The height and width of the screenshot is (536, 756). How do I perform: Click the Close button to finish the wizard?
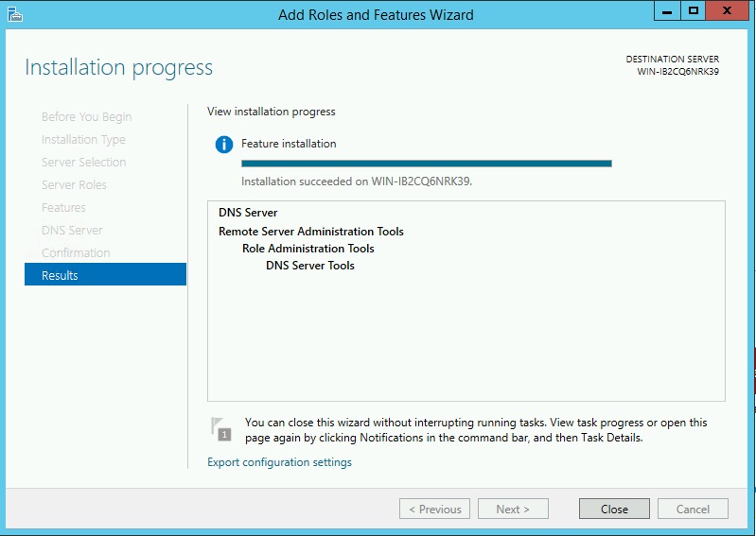tap(614, 509)
